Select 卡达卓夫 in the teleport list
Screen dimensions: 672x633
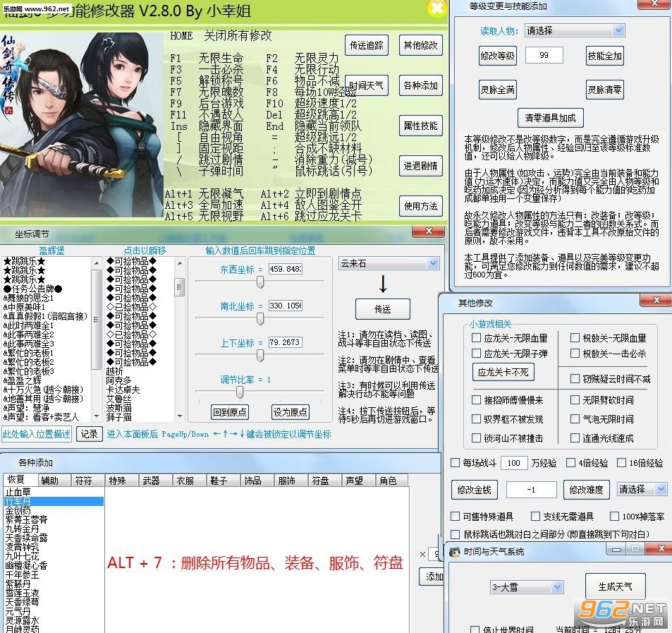123,390
